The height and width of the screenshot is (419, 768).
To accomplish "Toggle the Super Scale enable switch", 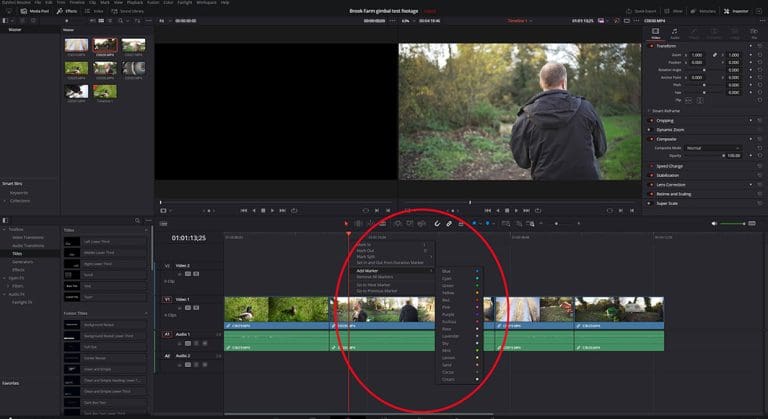I will [x=651, y=203].
